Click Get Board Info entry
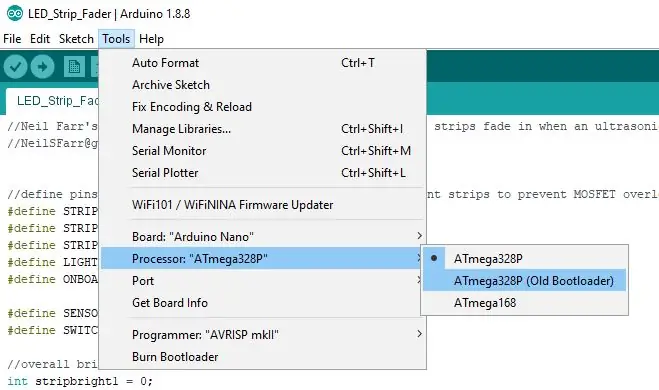Screen dimensions: 659x390 pyautogui.click(x=263, y=303)
